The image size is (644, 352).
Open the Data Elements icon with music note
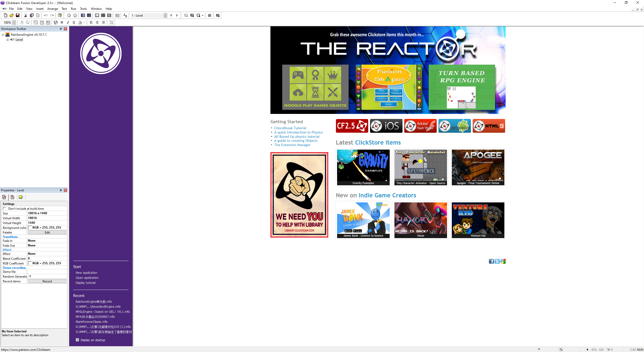click(x=125, y=15)
